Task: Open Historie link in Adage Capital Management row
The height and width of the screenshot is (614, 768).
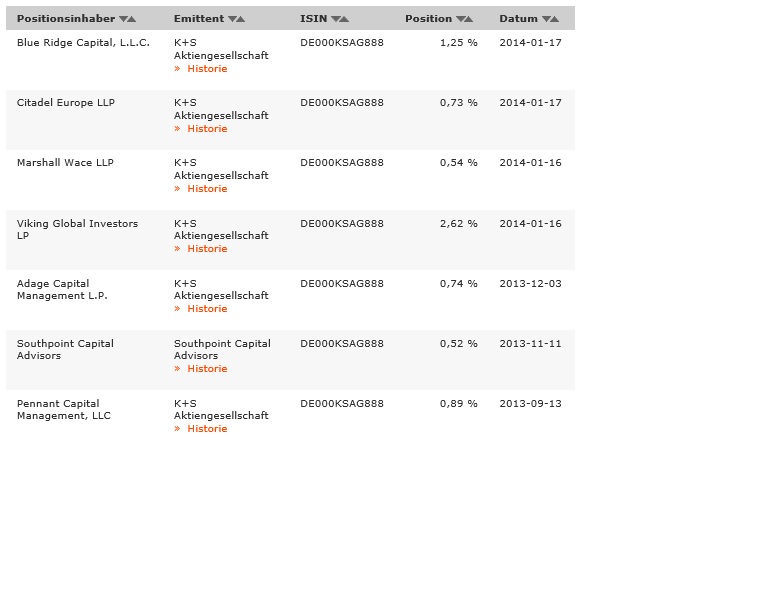Action: point(207,308)
